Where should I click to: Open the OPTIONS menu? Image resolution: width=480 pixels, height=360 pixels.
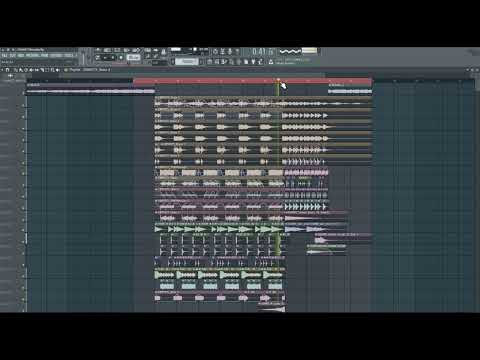56,55
